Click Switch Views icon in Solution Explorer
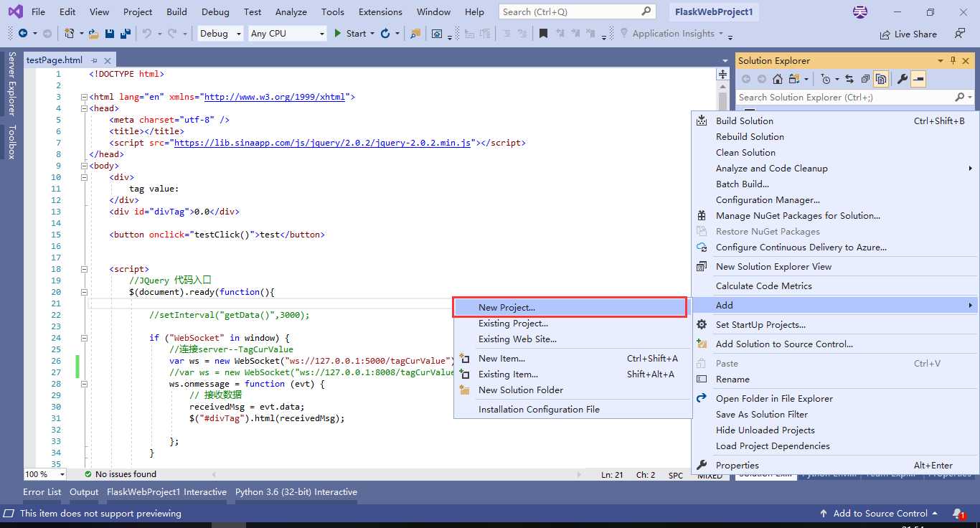 pos(796,79)
